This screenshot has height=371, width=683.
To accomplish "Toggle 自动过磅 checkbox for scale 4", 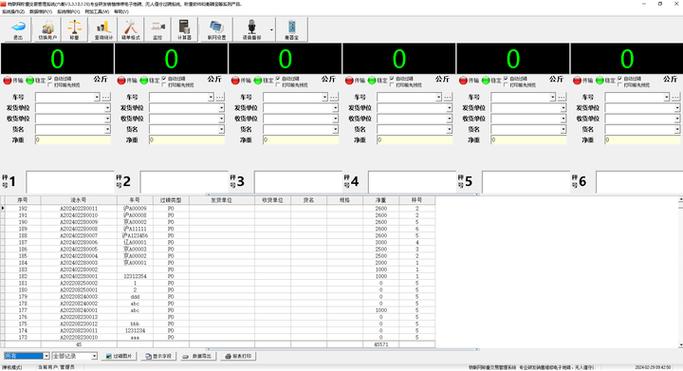I will click(392, 78).
